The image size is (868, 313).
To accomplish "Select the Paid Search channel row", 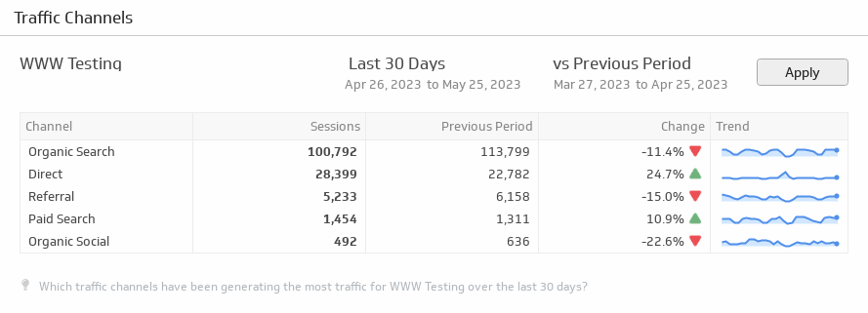I will coord(61,219).
